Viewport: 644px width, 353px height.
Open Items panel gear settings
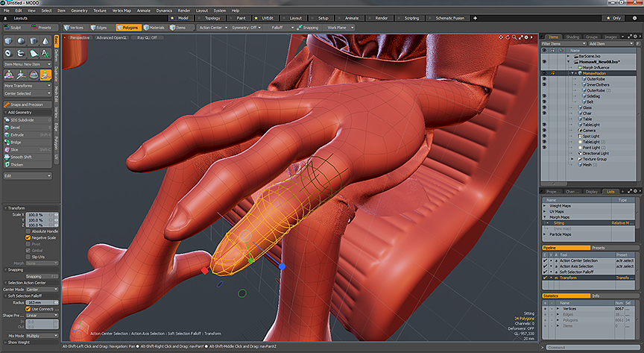click(635, 37)
